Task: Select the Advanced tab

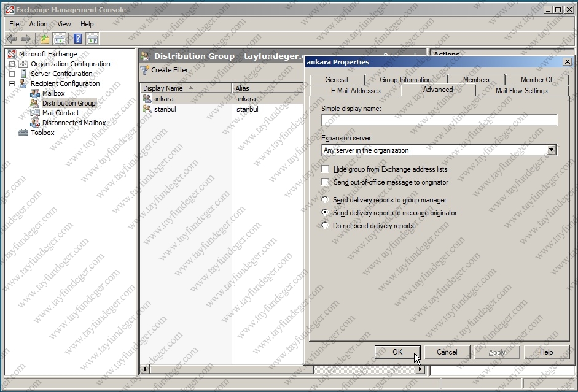Action: pos(438,90)
